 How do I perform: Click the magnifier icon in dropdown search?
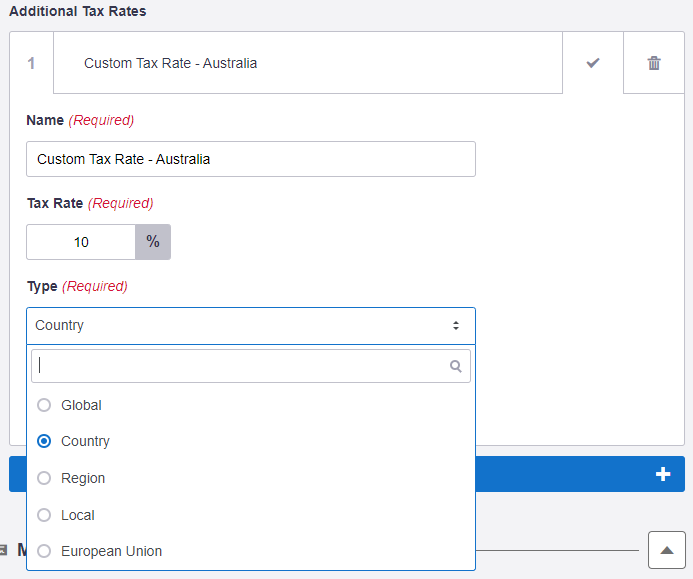click(x=456, y=366)
